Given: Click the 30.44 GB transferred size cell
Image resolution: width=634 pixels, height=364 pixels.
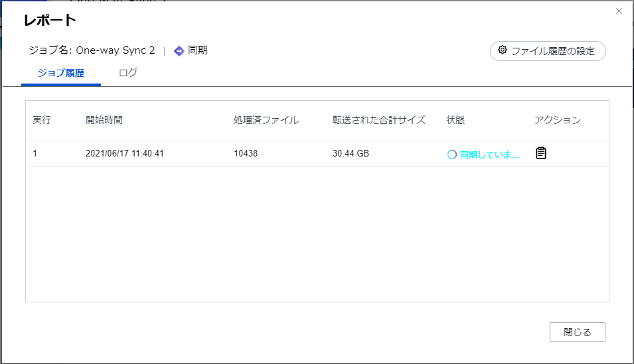Looking at the screenshot, I should (x=351, y=154).
